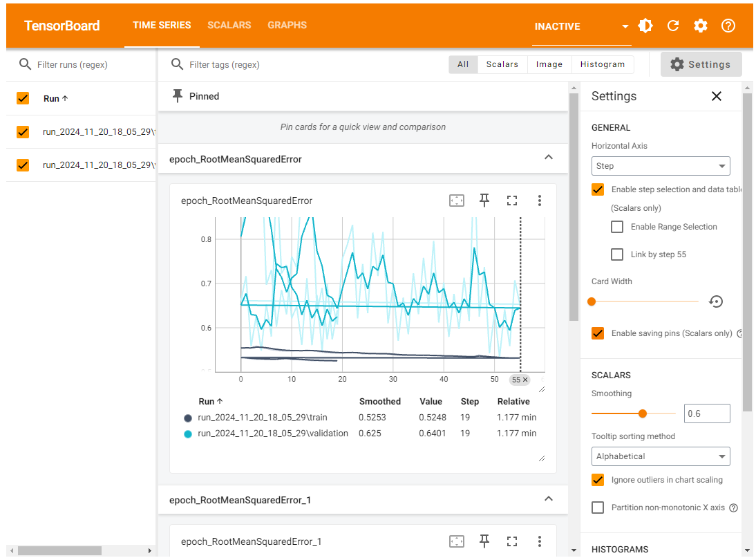756x558 pixels.
Task: Filter cards to Scalars only
Action: coord(502,64)
